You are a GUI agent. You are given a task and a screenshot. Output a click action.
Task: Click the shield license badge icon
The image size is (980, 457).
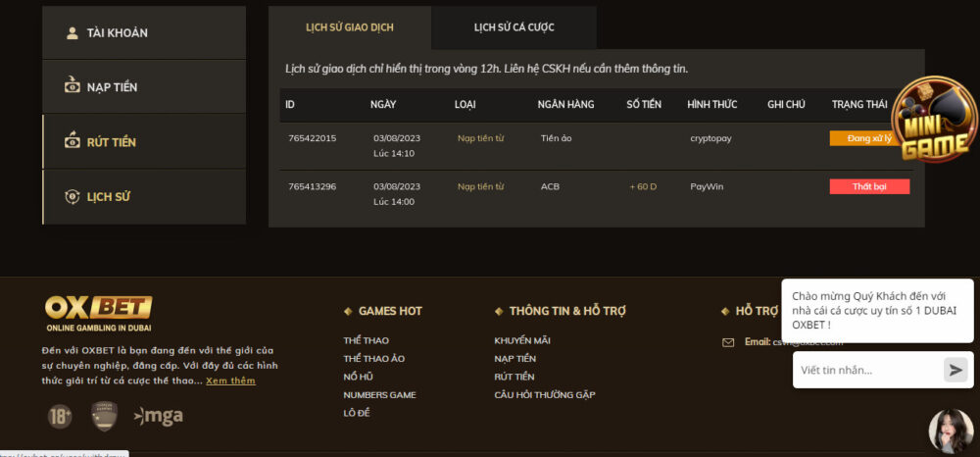click(104, 416)
